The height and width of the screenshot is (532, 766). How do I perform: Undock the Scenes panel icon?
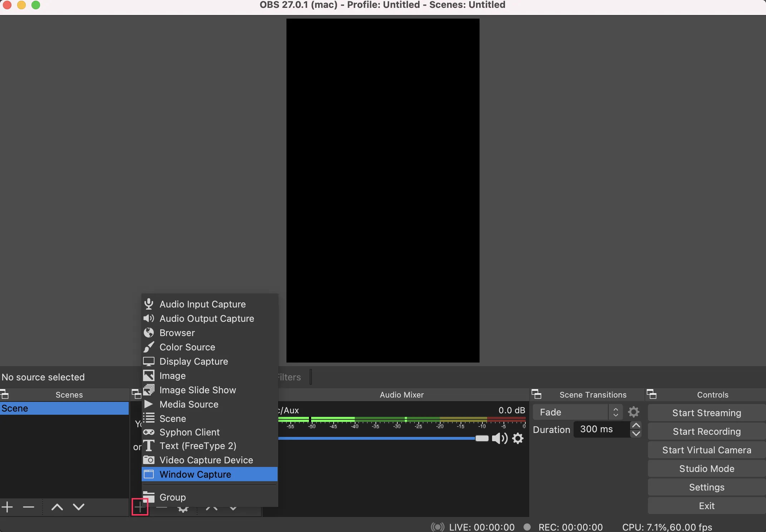coord(4,395)
